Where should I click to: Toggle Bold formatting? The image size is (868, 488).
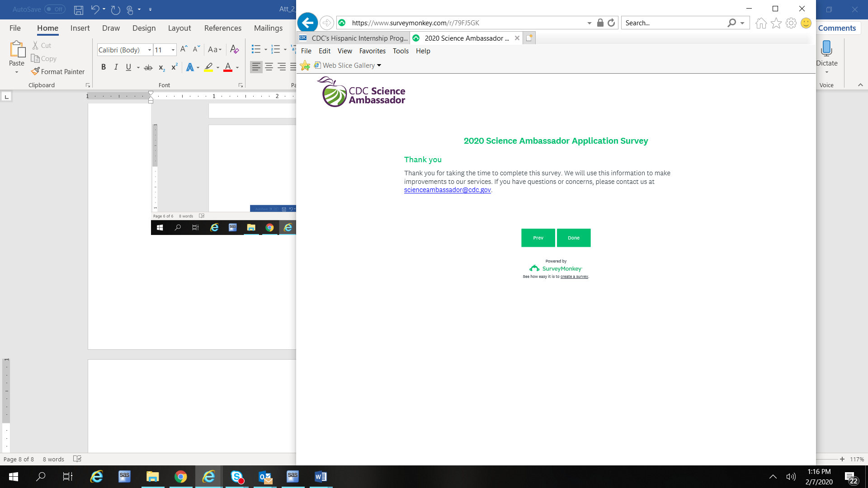click(104, 67)
